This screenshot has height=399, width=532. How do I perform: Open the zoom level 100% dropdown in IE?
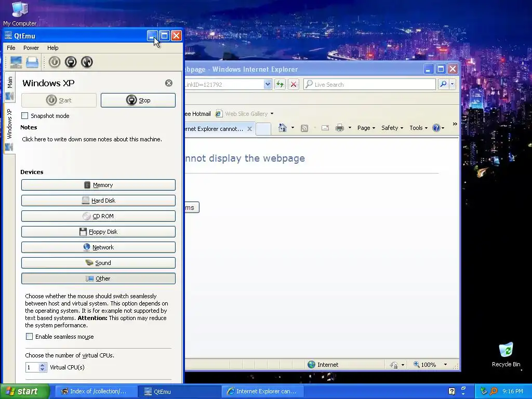[445, 365]
